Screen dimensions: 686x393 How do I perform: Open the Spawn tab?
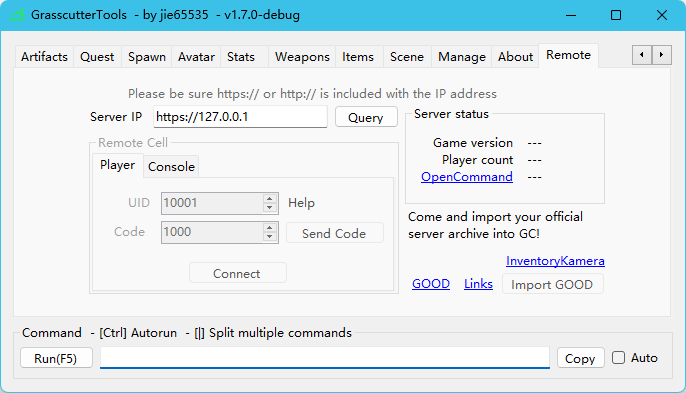pyautogui.click(x=147, y=57)
